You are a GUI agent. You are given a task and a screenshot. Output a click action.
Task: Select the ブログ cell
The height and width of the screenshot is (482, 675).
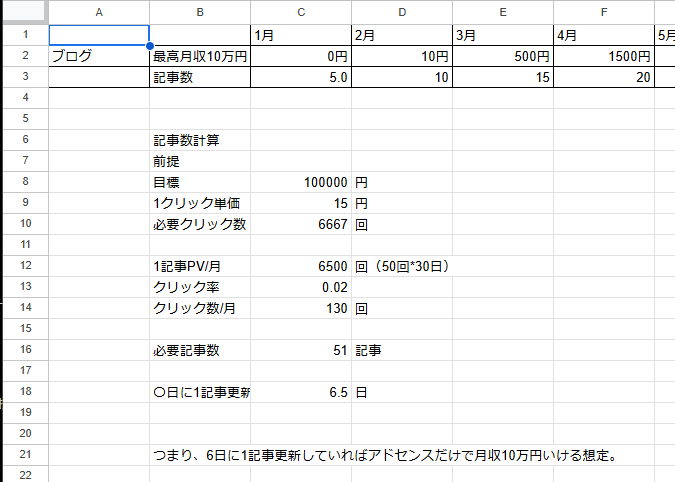click(98, 56)
